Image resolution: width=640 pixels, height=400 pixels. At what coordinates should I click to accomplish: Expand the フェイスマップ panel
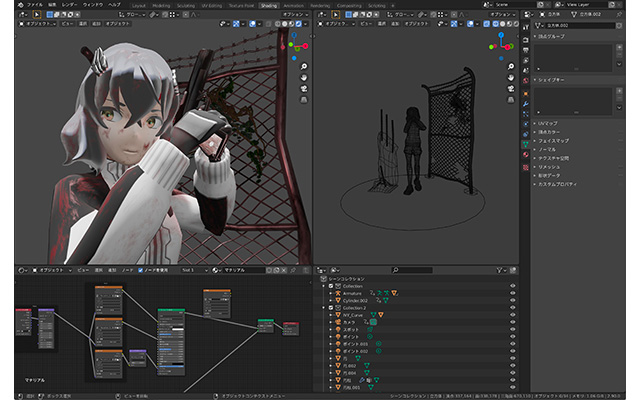[553, 141]
